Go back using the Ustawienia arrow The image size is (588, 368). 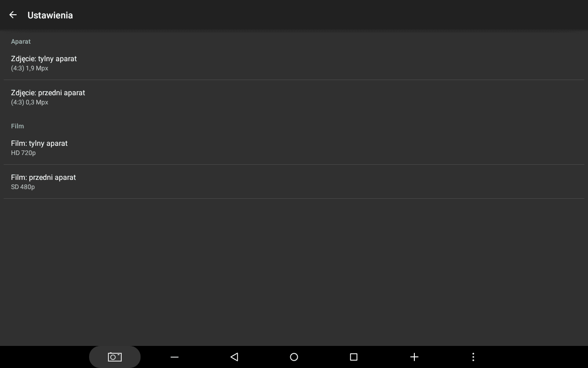(13, 15)
